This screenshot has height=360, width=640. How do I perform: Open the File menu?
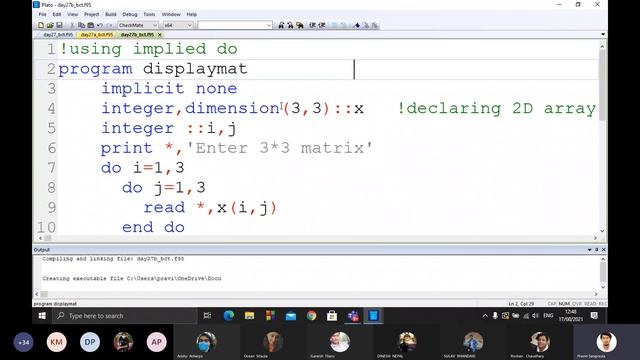(x=42, y=14)
